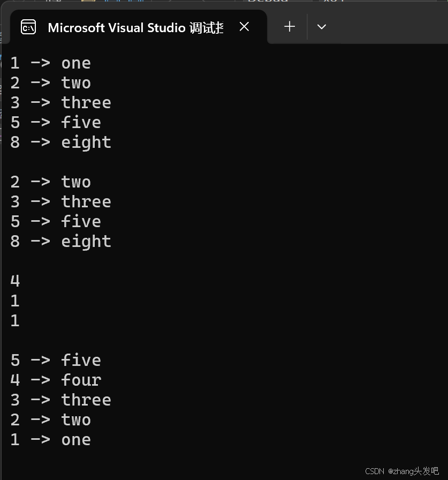Click the digit 4 before "-> four"
The height and width of the screenshot is (480, 448).
coord(15,380)
